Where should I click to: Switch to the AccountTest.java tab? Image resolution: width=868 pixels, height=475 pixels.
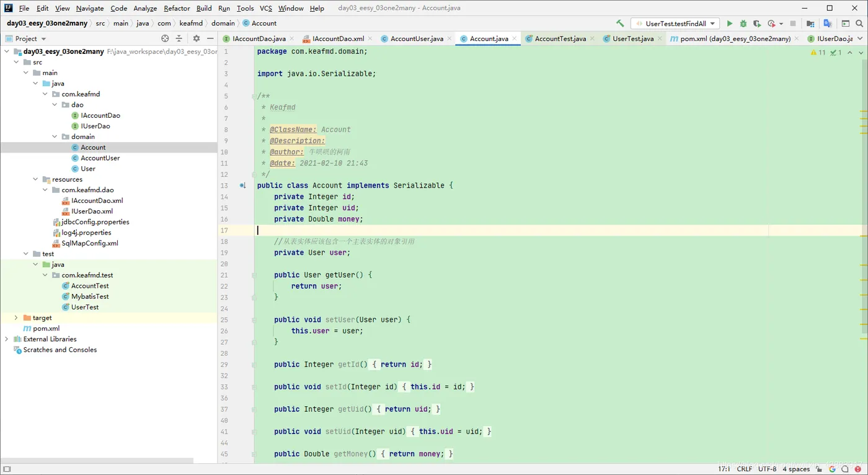coord(560,38)
